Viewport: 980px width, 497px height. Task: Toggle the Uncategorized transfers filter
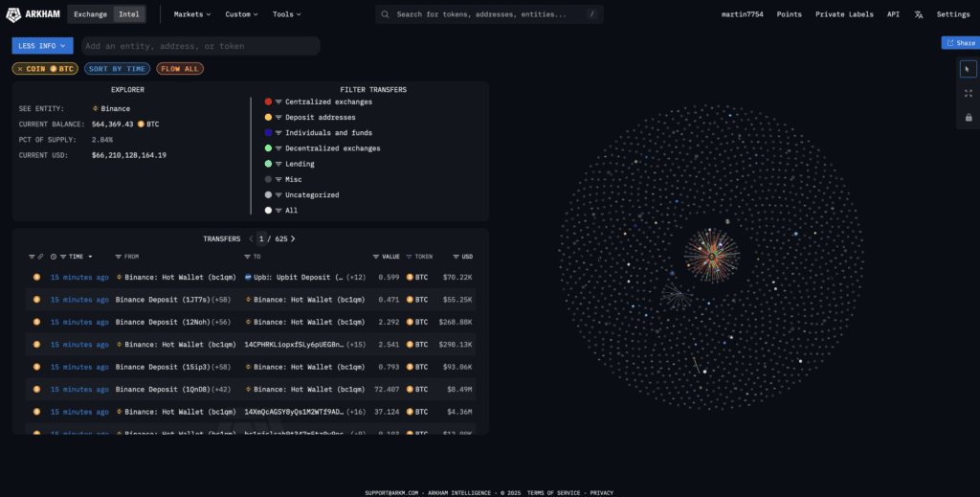coord(278,195)
